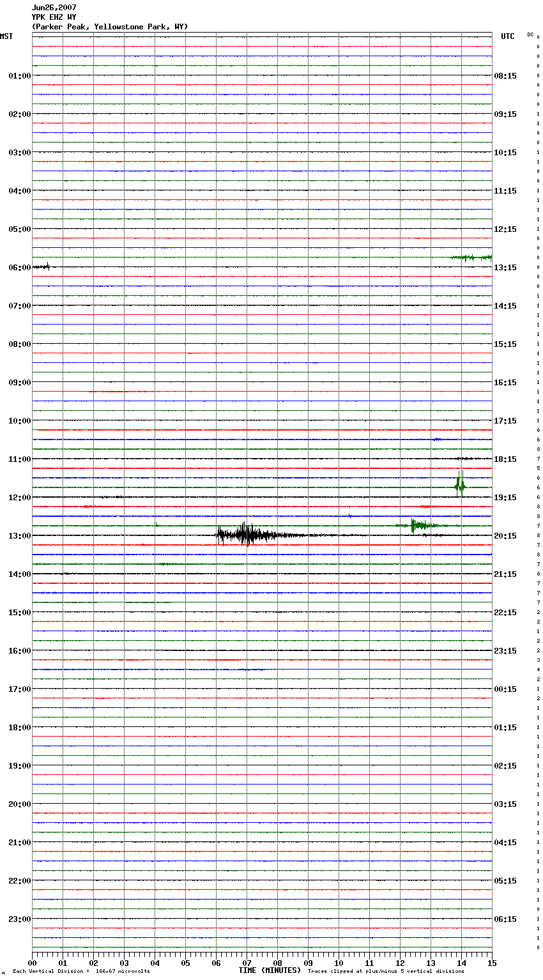Click the Traces clipped footnote text
This screenshot has width=543, height=980.
(x=386, y=972)
